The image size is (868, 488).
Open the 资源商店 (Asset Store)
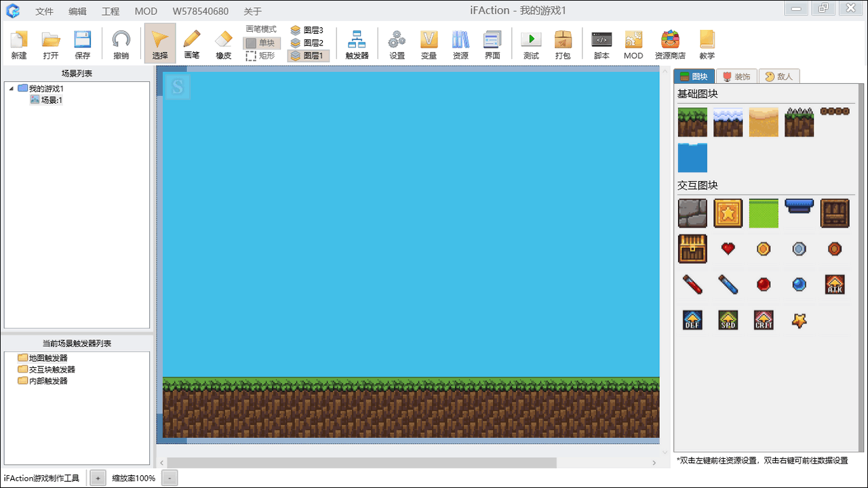pos(670,45)
